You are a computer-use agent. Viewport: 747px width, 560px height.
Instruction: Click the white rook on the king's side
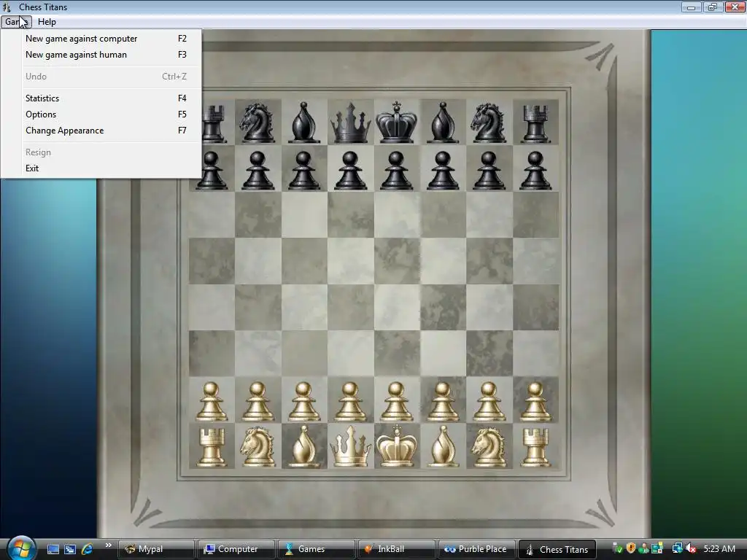pyautogui.click(x=535, y=448)
